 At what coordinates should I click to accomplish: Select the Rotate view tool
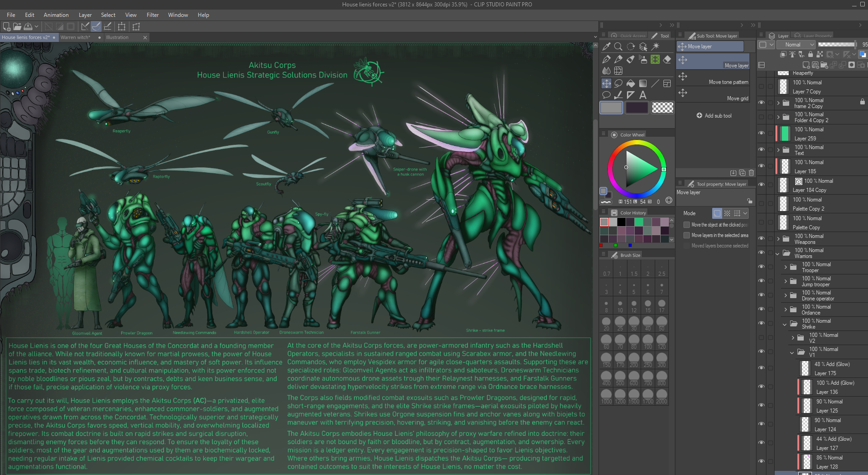coord(631,46)
